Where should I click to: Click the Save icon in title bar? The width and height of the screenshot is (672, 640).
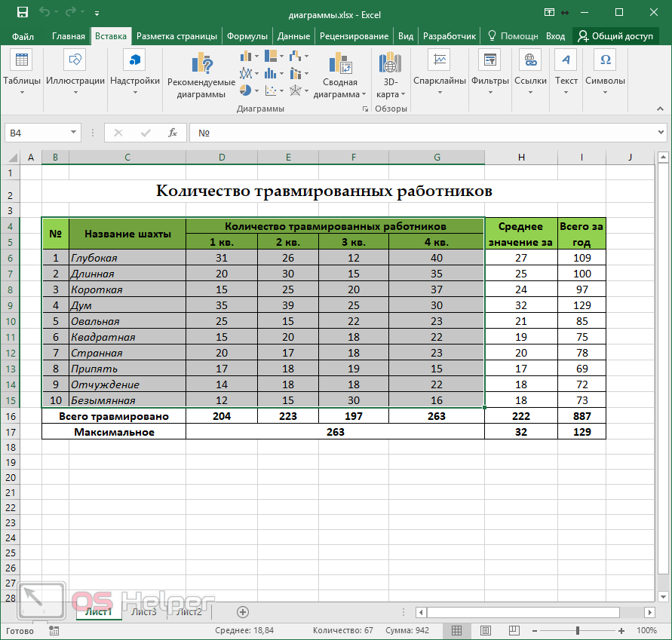[22, 13]
